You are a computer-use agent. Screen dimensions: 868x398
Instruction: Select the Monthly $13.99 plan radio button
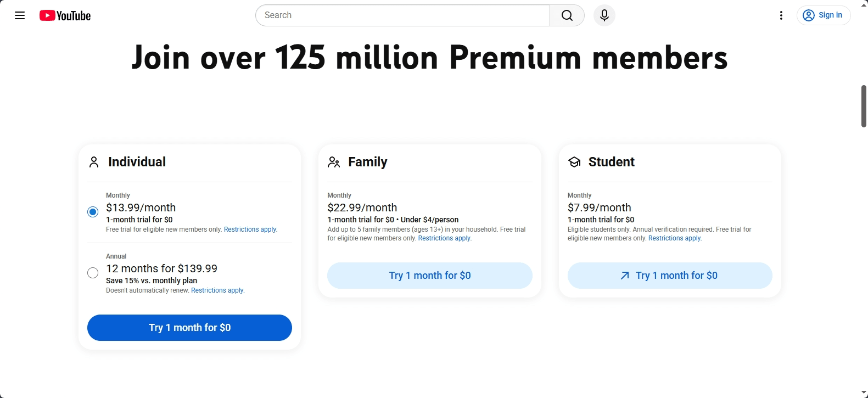coord(92,211)
